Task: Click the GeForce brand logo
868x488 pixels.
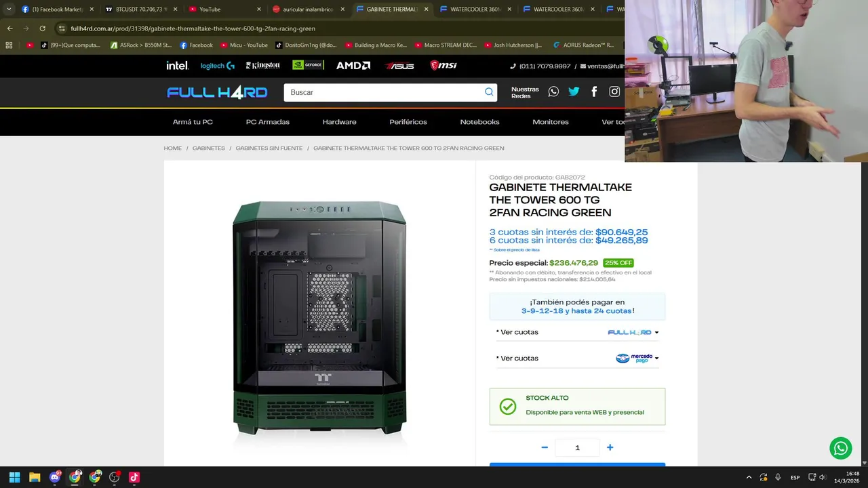Action: click(x=308, y=65)
